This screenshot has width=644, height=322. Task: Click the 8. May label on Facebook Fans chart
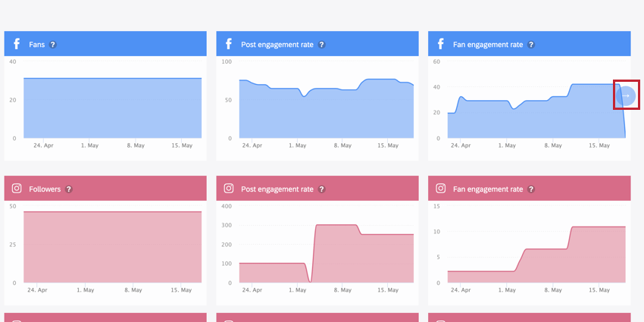134,145
